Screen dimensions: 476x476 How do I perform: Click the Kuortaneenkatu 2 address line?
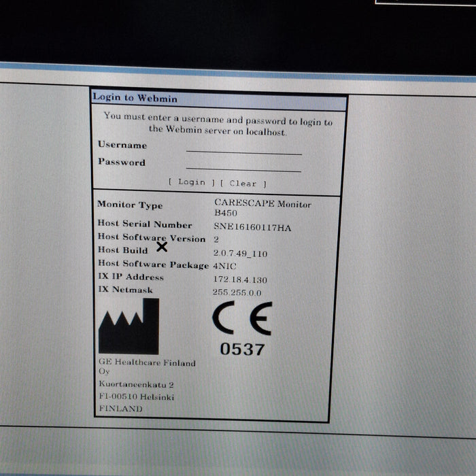[131, 384]
